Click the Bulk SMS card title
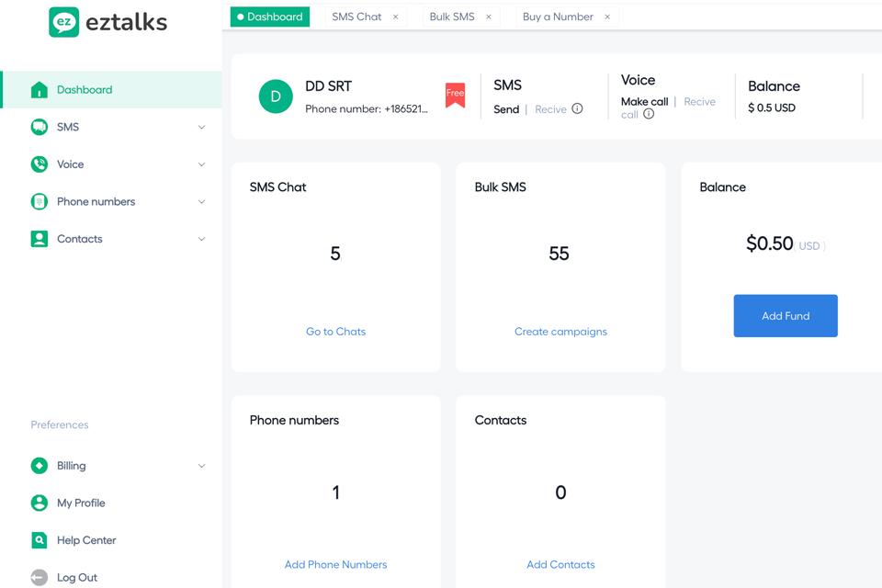The width and height of the screenshot is (882, 588). (x=500, y=187)
